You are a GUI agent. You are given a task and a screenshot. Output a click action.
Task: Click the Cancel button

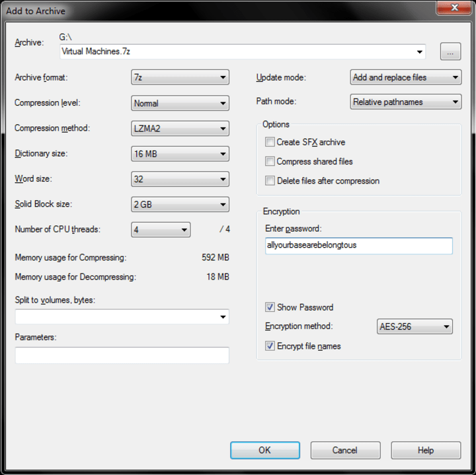pyautogui.click(x=345, y=450)
